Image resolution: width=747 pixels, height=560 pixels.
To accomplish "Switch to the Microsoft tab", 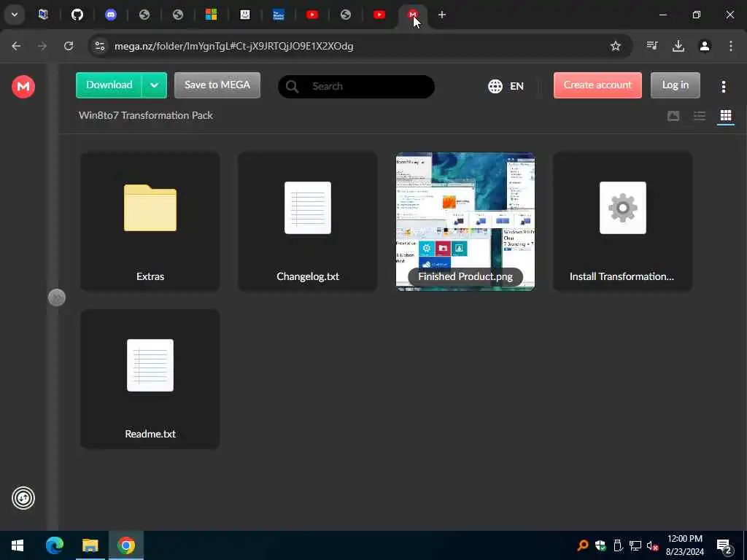I will [x=211, y=15].
